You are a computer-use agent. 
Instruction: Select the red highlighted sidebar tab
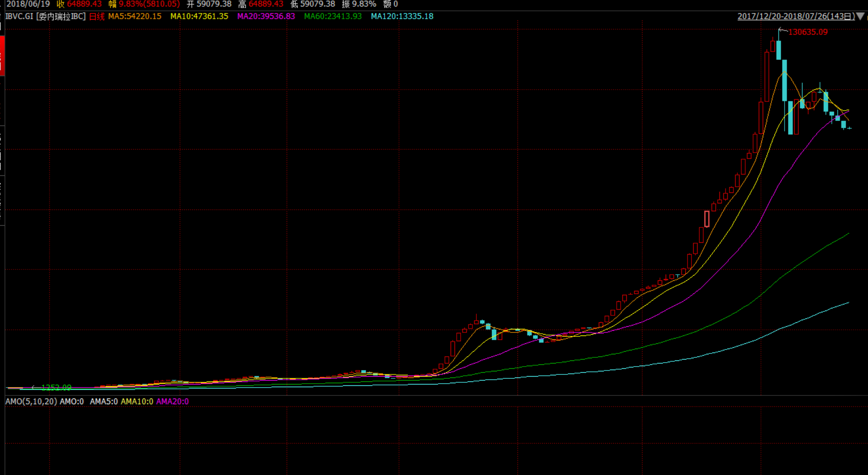[x=2, y=56]
